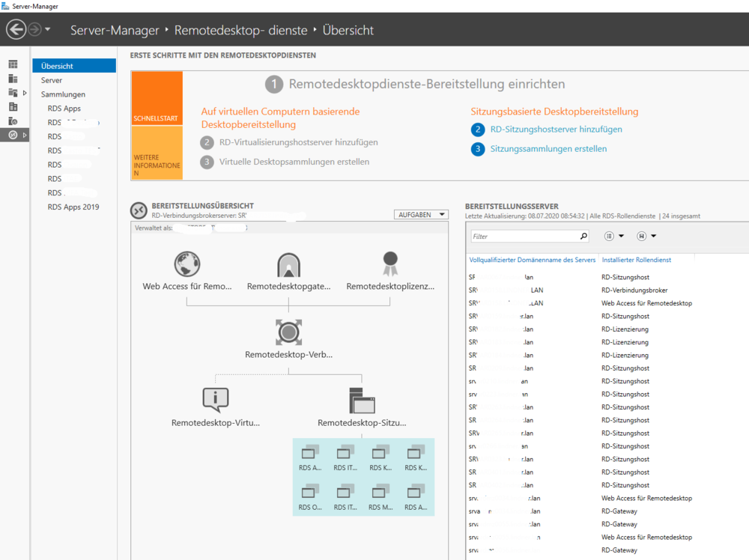This screenshot has width=749, height=560.
Task: Click the Remotedesktopgateway tunnel icon
Action: (288, 264)
